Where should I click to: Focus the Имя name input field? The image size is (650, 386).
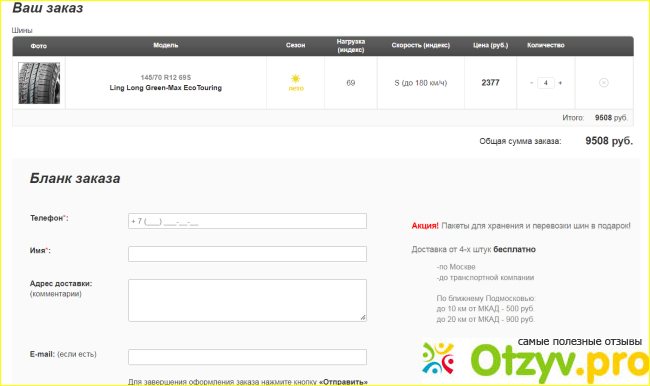247,254
